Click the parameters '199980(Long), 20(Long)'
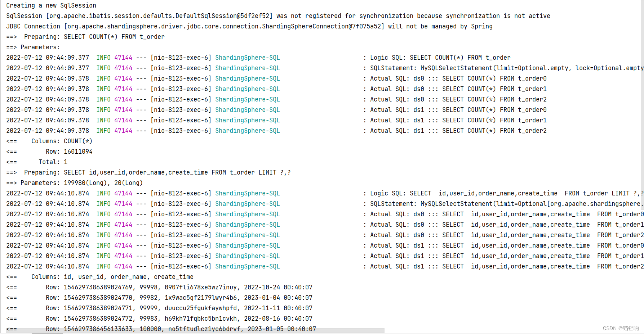 point(103,183)
